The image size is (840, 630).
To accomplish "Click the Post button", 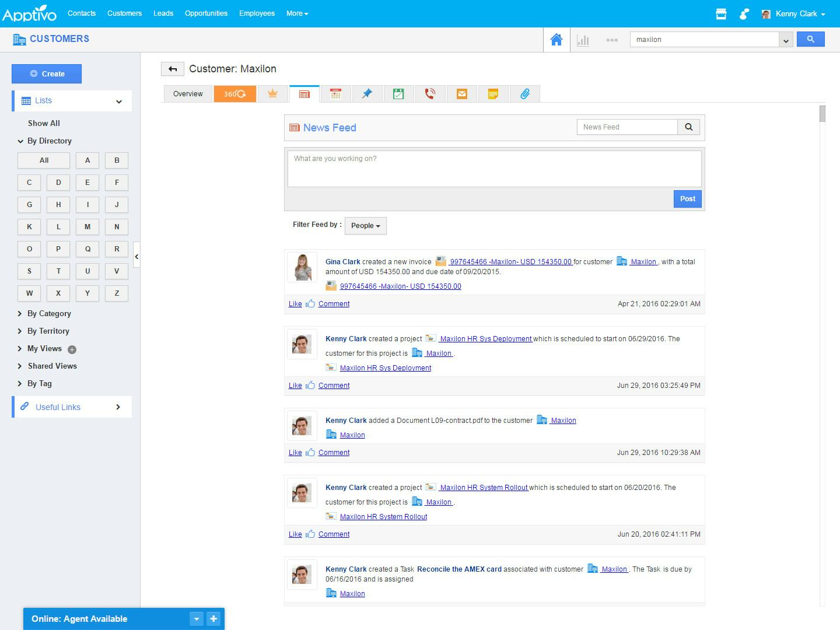I will click(x=688, y=199).
